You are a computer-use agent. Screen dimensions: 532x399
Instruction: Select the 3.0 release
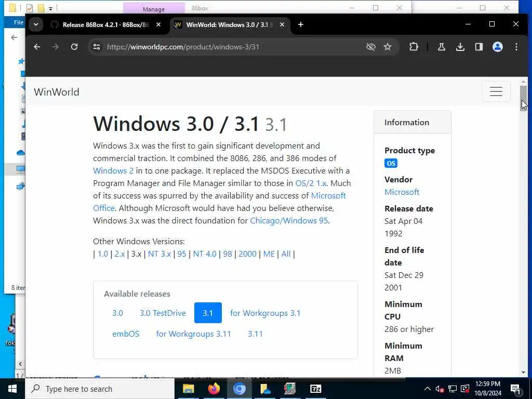click(117, 313)
